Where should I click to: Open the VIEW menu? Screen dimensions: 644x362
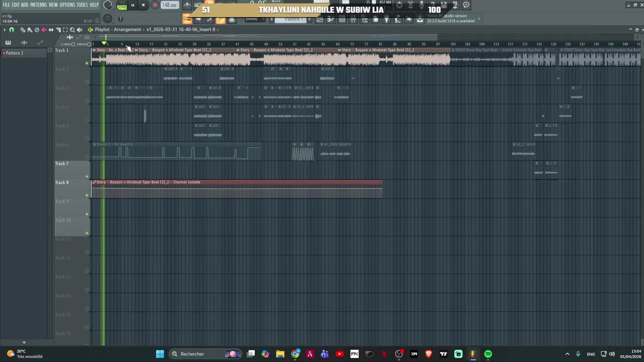53,5
